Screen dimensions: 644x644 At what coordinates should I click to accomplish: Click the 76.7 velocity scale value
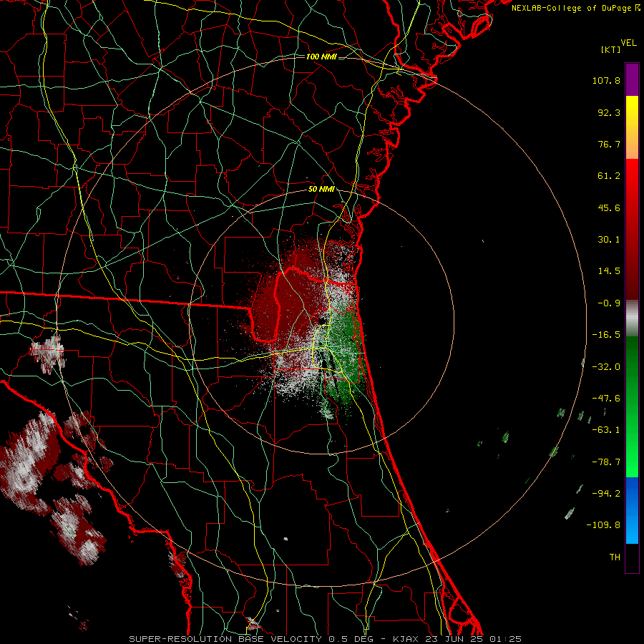[x=609, y=144]
